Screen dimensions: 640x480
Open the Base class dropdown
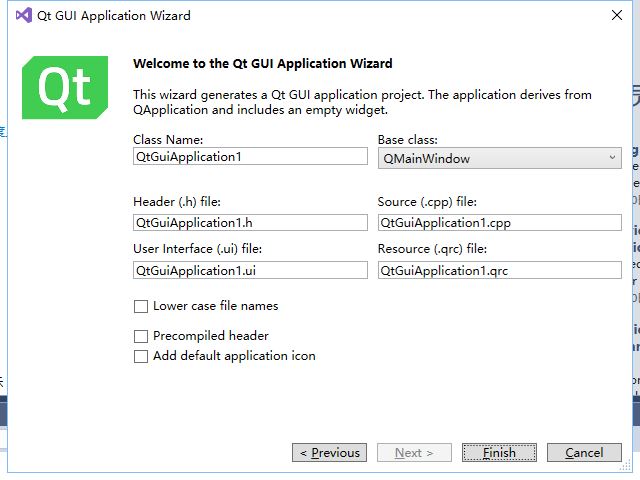coord(499,158)
